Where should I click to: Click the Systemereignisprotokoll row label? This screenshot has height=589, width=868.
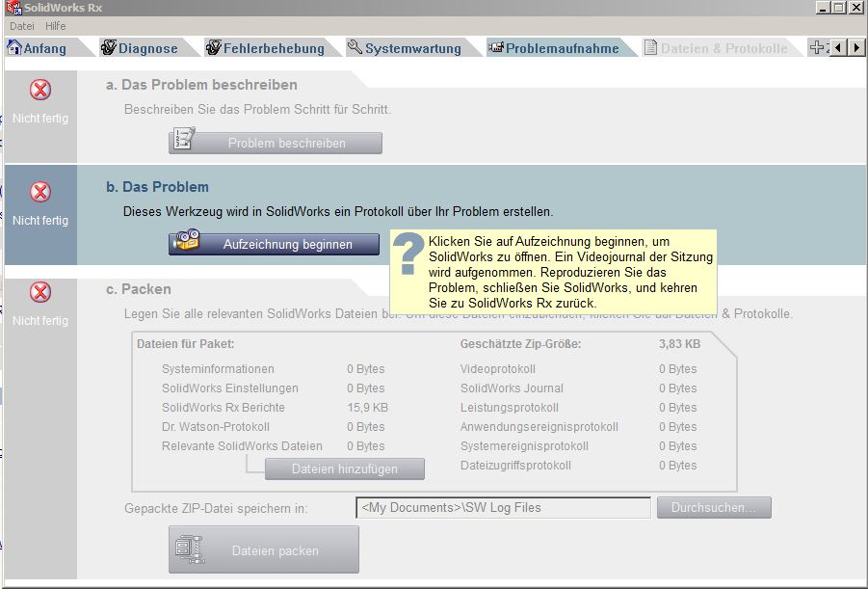click(524, 446)
